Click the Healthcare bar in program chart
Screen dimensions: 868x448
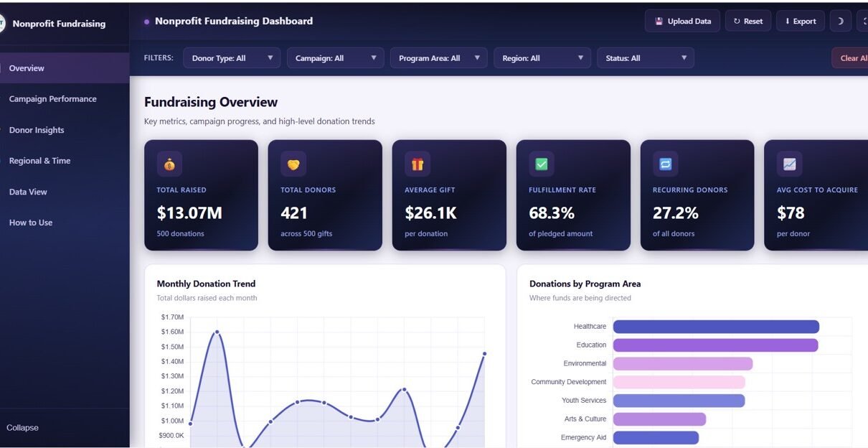point(715,327)
